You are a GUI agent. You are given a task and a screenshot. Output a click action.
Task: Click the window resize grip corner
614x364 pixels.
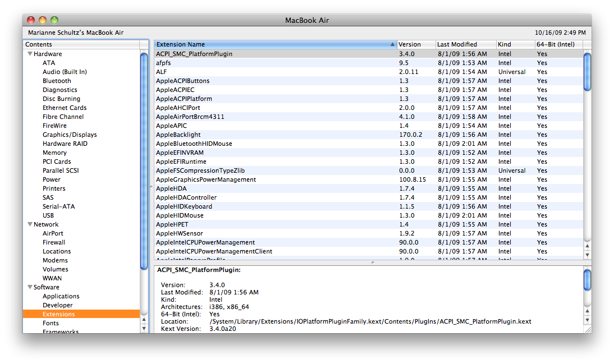pos(588,330)
